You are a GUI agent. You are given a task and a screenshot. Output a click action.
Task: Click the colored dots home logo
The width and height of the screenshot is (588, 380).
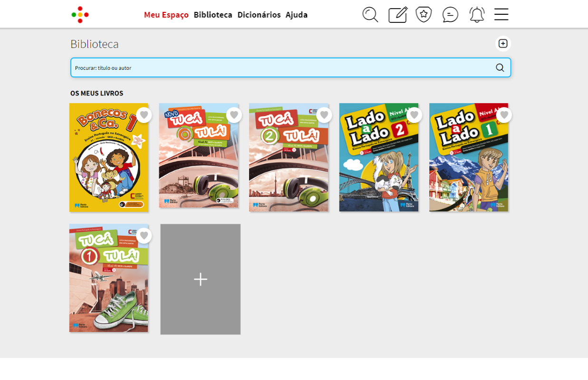80,15
